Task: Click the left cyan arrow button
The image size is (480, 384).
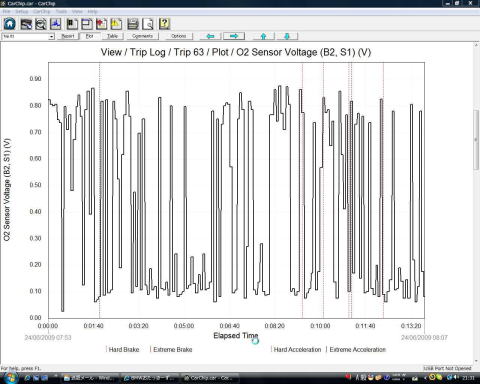Action: [x=210, y=36]
